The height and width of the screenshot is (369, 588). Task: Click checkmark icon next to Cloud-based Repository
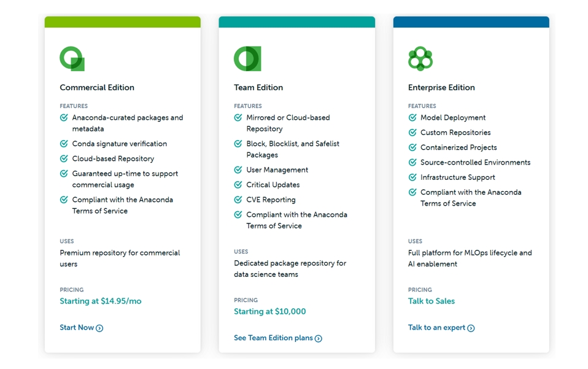(x=64, y=158)
